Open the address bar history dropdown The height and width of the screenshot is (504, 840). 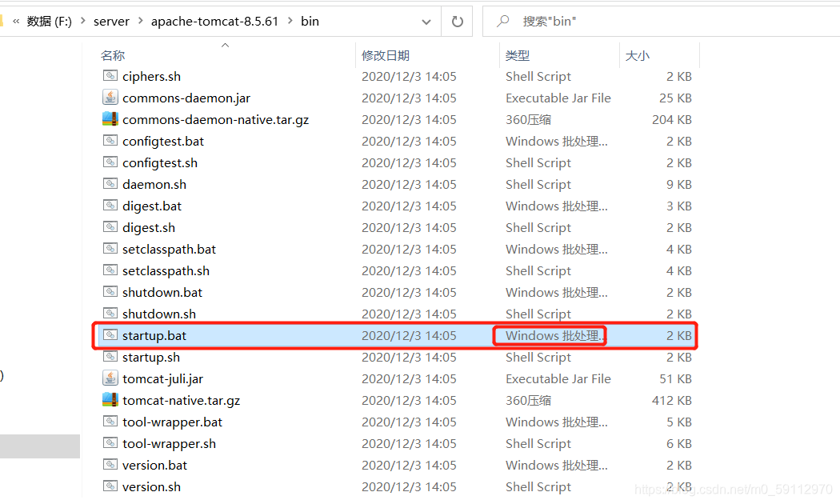426,22
